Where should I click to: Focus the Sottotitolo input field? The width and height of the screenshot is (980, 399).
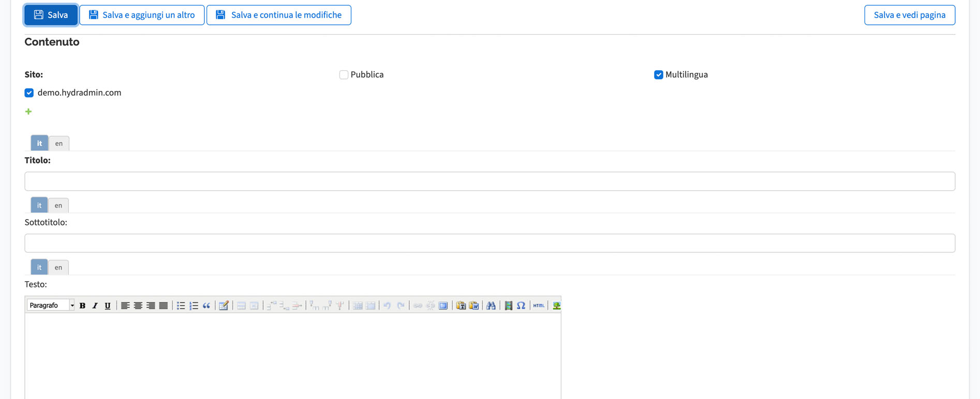click(489, 243)
